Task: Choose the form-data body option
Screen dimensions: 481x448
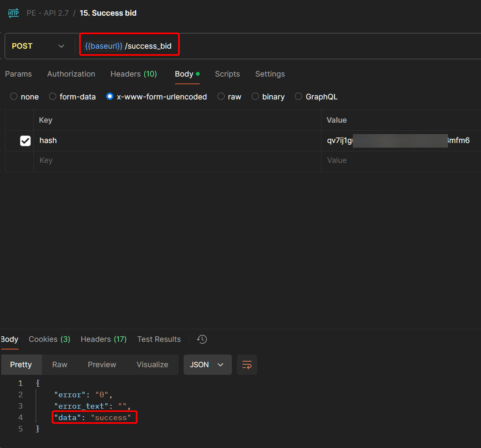Action: pyautogui.click(x=53, y=97)
